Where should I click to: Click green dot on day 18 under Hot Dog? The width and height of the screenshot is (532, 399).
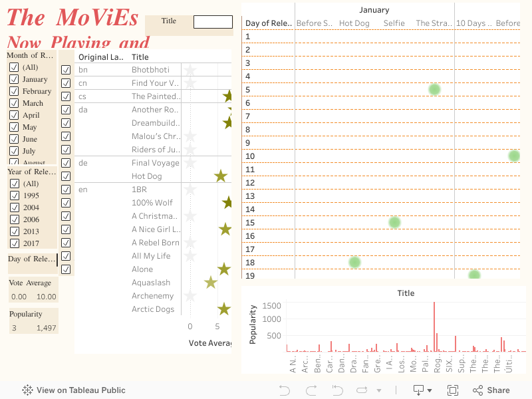tap(354, 262)
